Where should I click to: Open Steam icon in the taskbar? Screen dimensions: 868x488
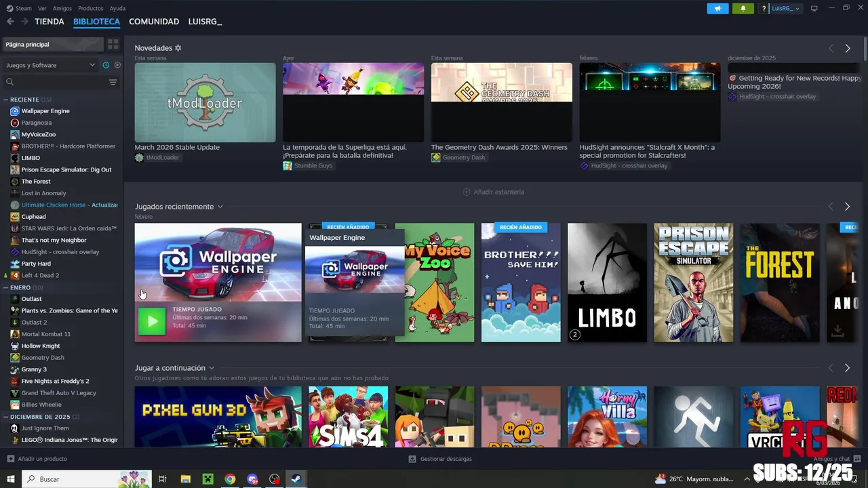tap(296, 479)
